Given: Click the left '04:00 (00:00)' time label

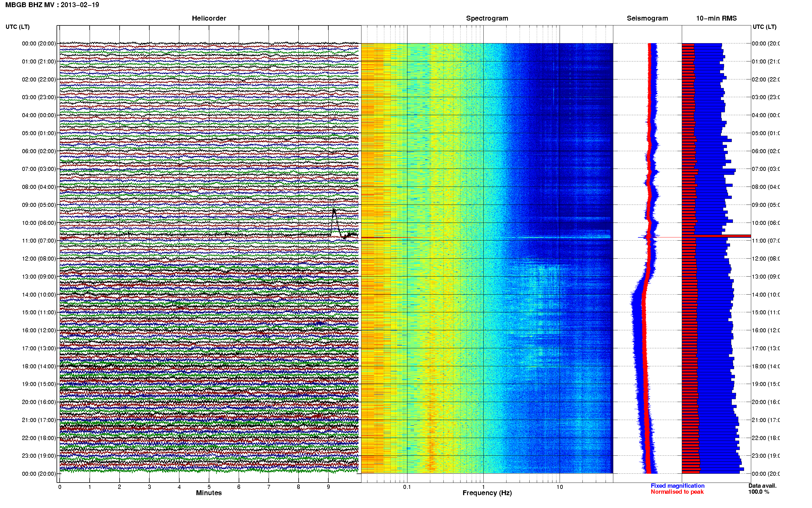Looking at the screenshot, I should 39,115.
